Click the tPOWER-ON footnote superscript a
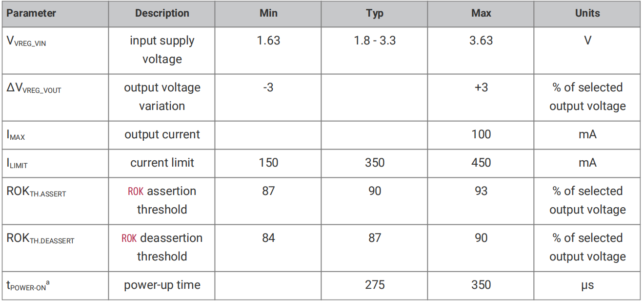The image size is (644, 302). (47, 282)
